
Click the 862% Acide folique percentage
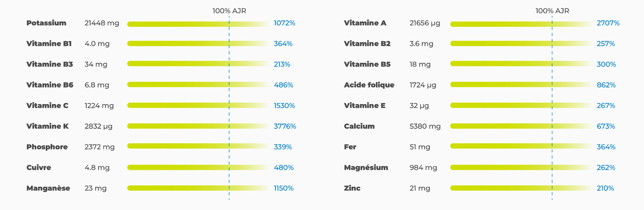pos(606,85)
